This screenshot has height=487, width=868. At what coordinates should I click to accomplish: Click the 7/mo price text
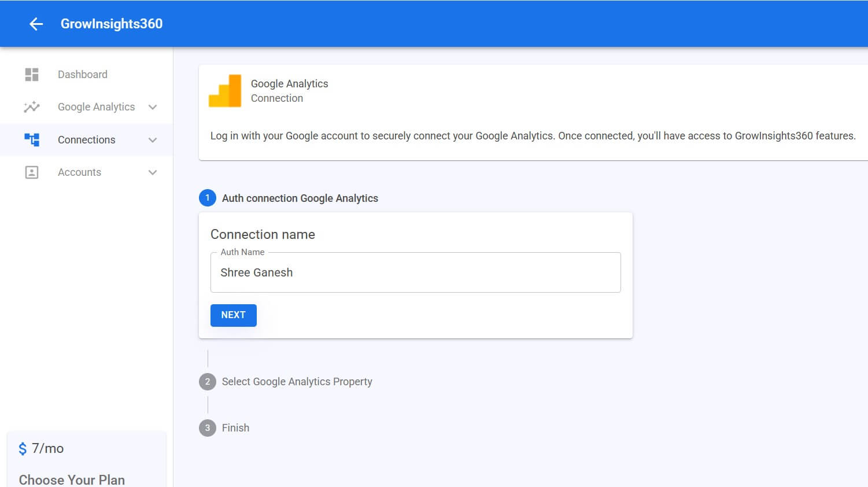point(48,448)
